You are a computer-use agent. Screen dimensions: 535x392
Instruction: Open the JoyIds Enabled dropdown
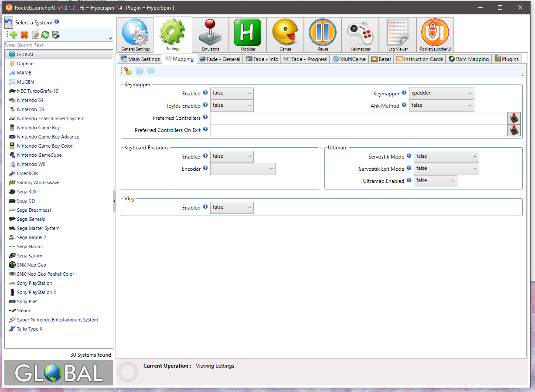(232, 106)
